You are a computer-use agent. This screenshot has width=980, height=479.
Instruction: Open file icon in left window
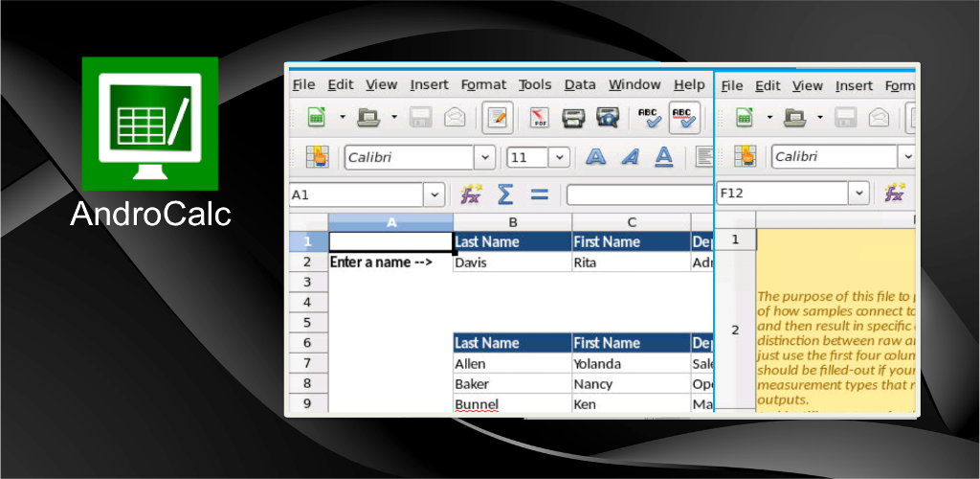(x=368, y=117)
